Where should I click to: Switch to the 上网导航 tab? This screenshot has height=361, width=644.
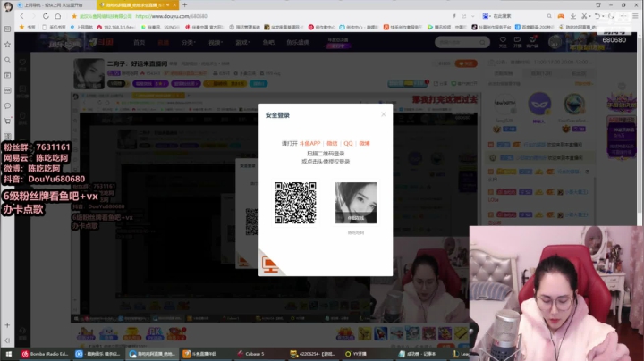click(x=54, y=5)
